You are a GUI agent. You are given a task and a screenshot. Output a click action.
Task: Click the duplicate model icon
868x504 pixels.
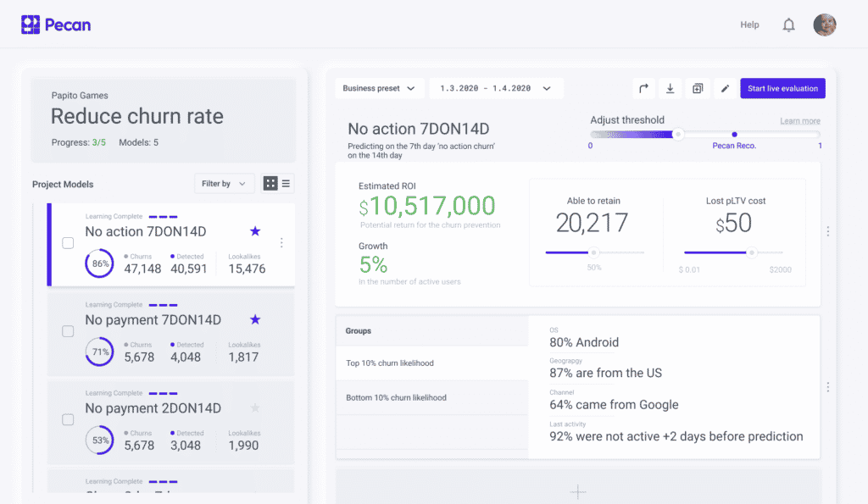coord(698,89)
